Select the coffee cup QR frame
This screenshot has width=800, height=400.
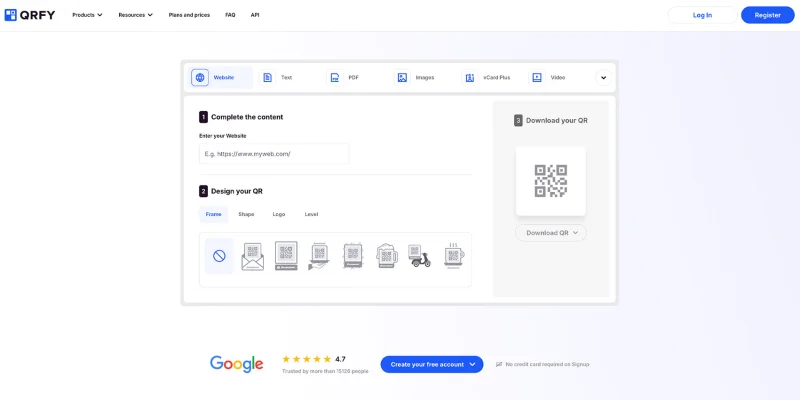pyautogui.click(x=454, y=256)
